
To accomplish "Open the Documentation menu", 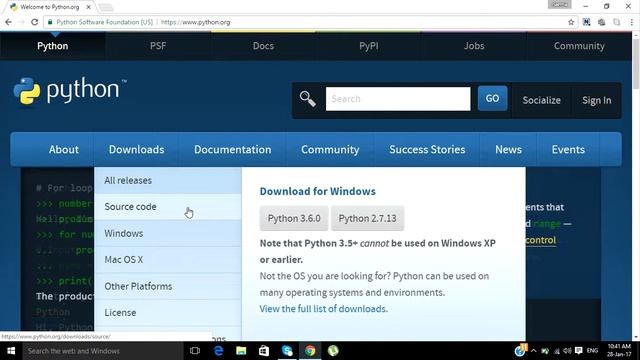I will click(233, 149).
